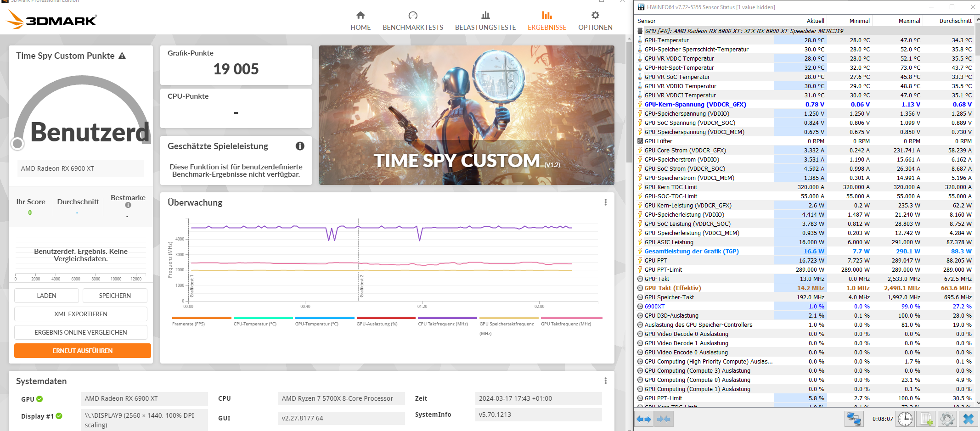This screenshot has height=431, width=980.
Task: Click the clock reset timer icon in HWiNFO
Action: pos(905,419)
